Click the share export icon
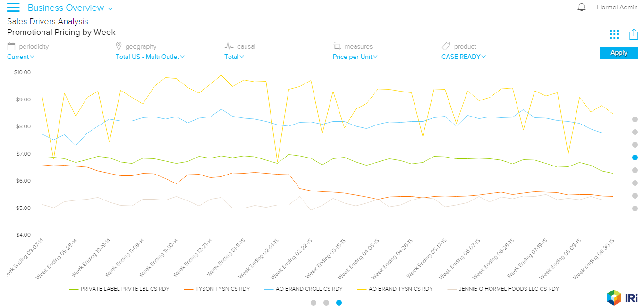This screenshot has width=644, height=308. click(634, 34)
